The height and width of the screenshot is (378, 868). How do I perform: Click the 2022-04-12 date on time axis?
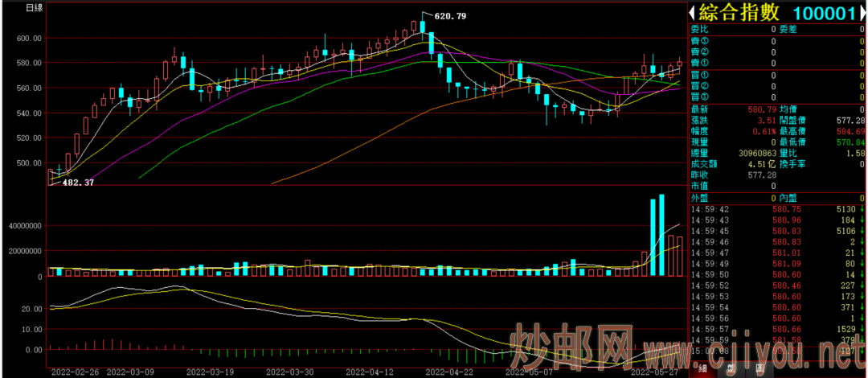[x=371, y=372]
